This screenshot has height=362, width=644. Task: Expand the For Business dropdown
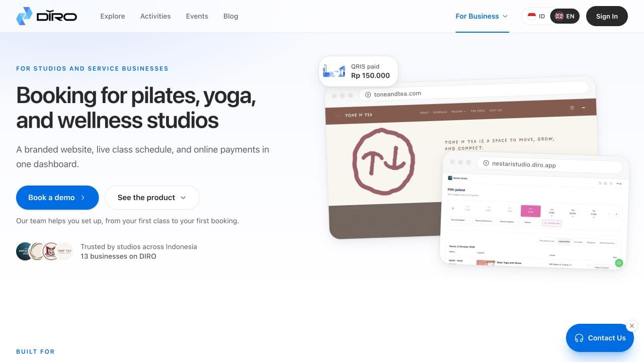click(x=482, y=16)
